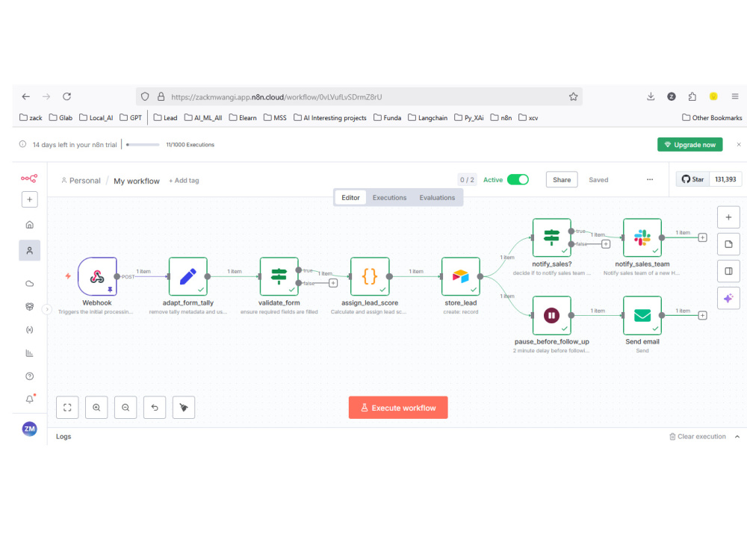
Task: Open the workflow three-dot menu
Action: (650, 180)
